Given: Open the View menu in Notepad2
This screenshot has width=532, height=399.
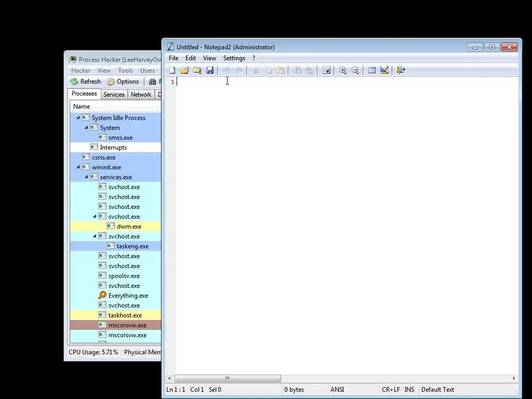Looking at the screenshot, I should (209, 58).
